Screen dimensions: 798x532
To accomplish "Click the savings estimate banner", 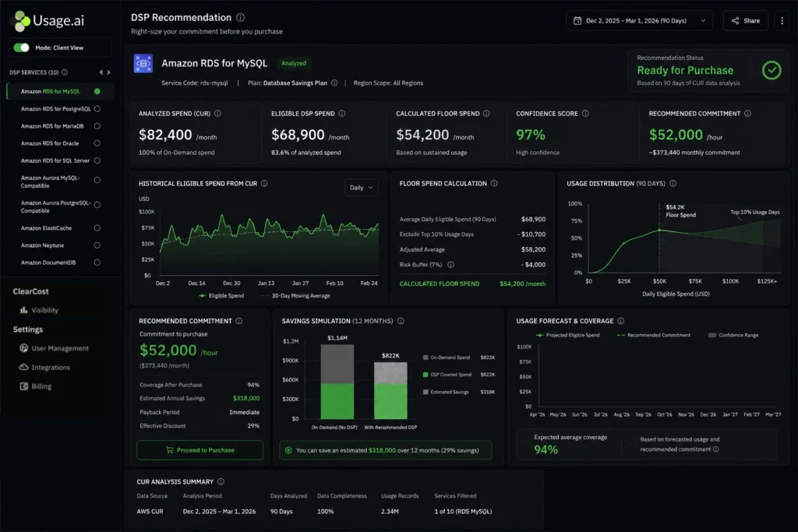I will tap(386, 450).
